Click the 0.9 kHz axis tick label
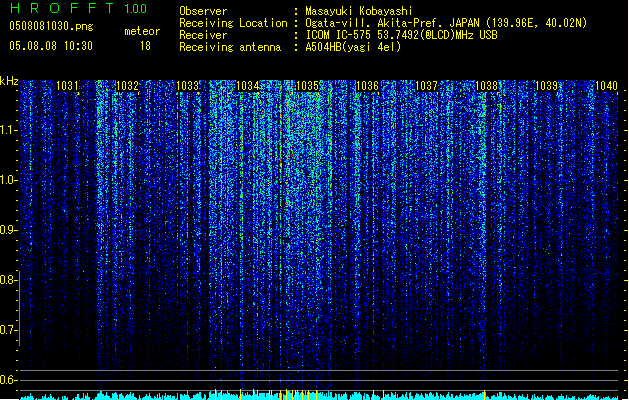This screenshot has width=629, height=400. 8,230
